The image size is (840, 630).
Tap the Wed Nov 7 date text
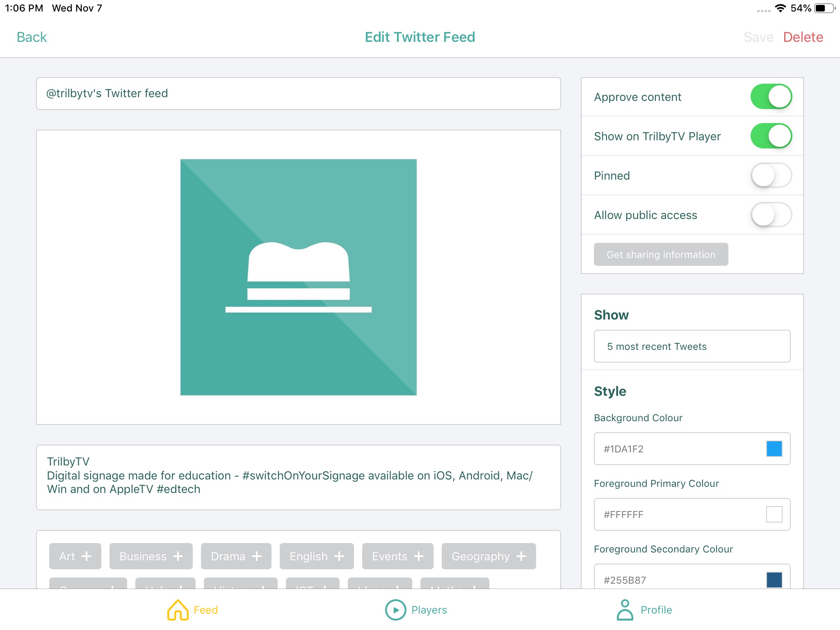coord(77,8)
